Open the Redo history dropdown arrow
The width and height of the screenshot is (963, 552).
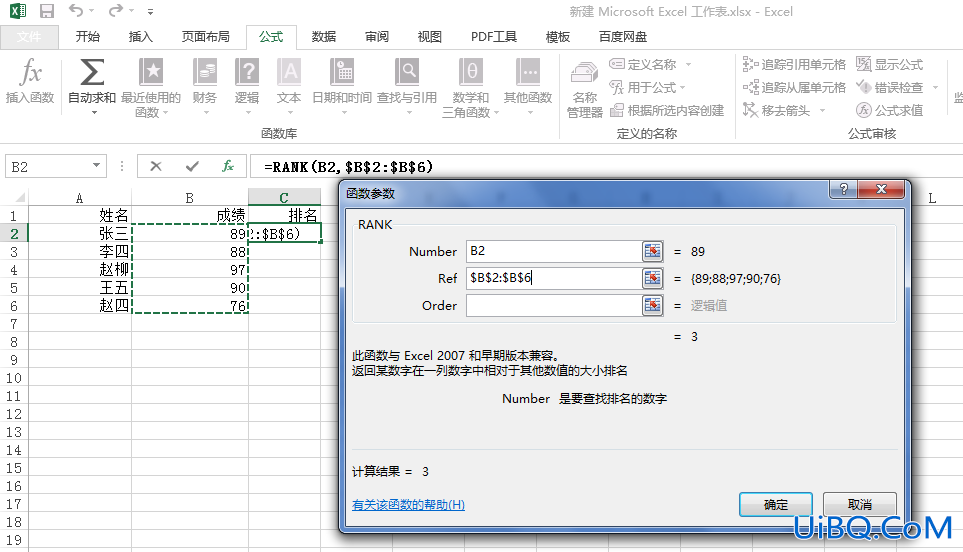pos(132,11)
